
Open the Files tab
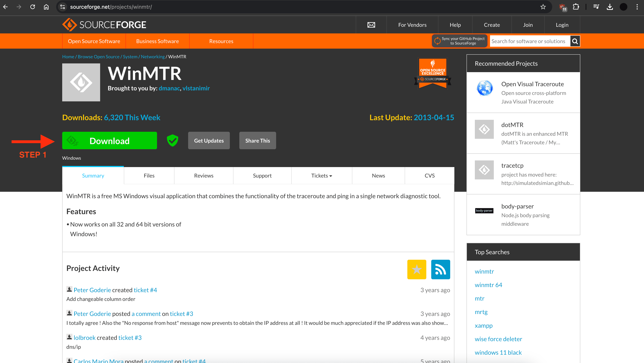149,175
